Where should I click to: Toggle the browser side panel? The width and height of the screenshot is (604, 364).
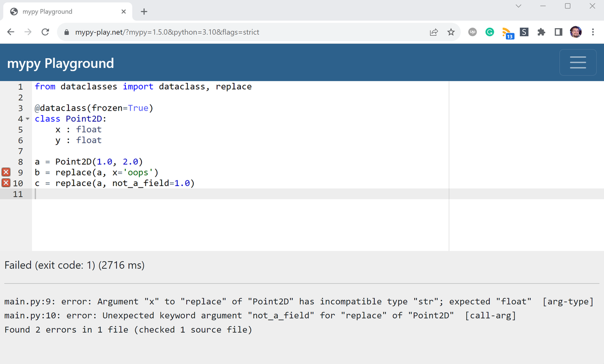click(x=558, y=32)
